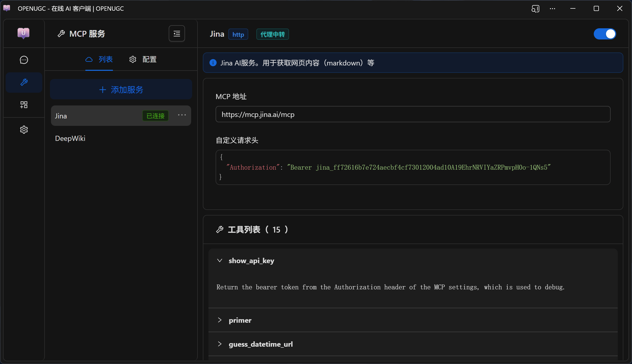The image size is (632, 364).
Task: Switch to the 配置 tab
Action: pos(143,59)
